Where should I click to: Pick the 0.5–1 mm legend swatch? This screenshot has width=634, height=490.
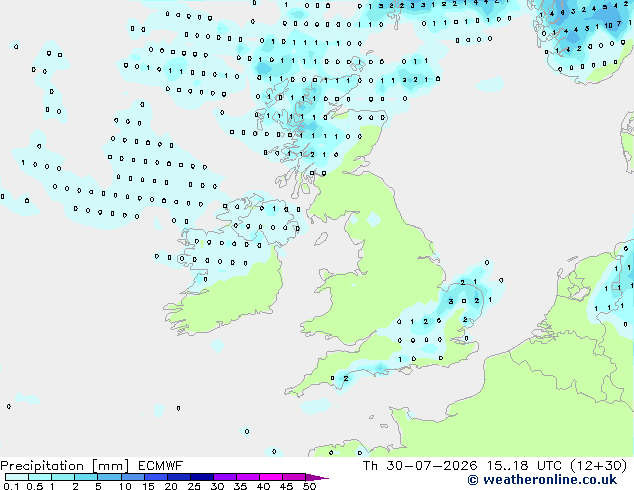coord(40,477)
